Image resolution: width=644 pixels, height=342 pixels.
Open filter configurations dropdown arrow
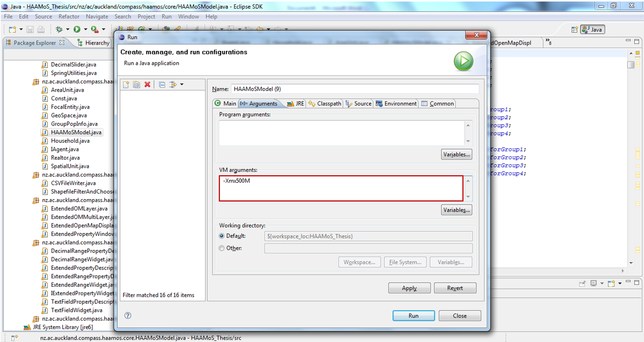click(x=182, y=85)
